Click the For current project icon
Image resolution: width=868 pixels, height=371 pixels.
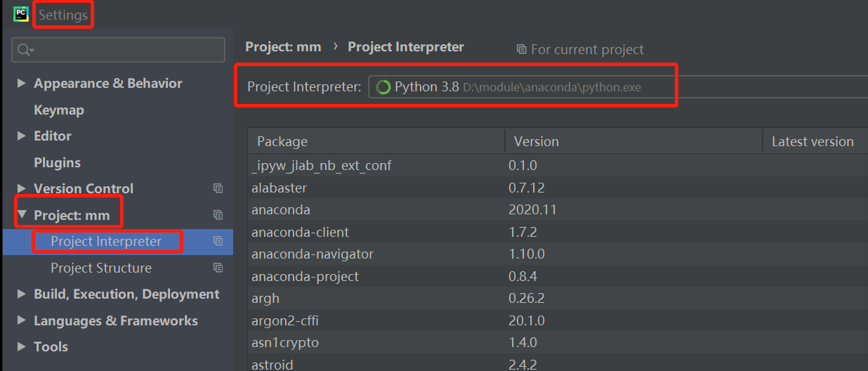point(521,49)
